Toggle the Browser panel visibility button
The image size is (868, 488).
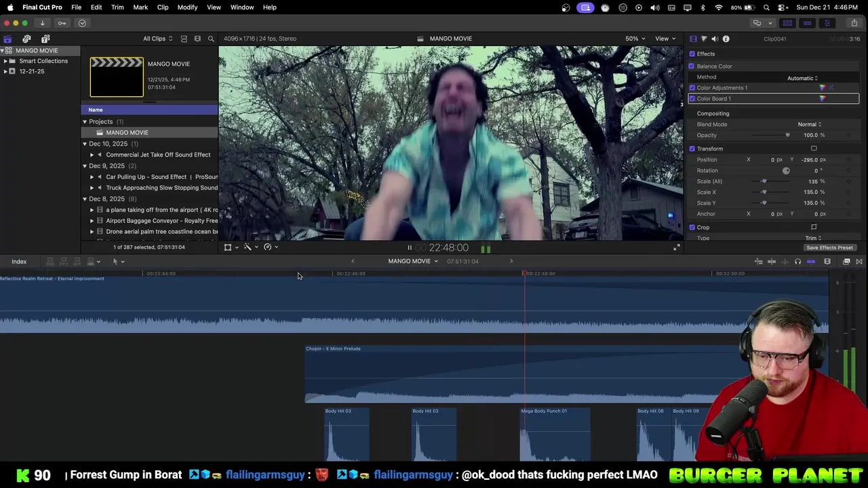pyautogui.click(x=787, y=23)
